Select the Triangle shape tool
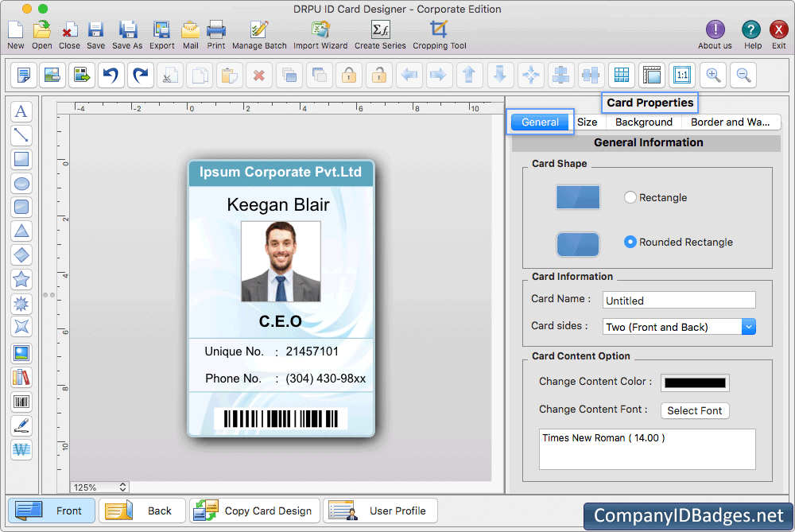The image size is (795, 532). pos(21,231)
